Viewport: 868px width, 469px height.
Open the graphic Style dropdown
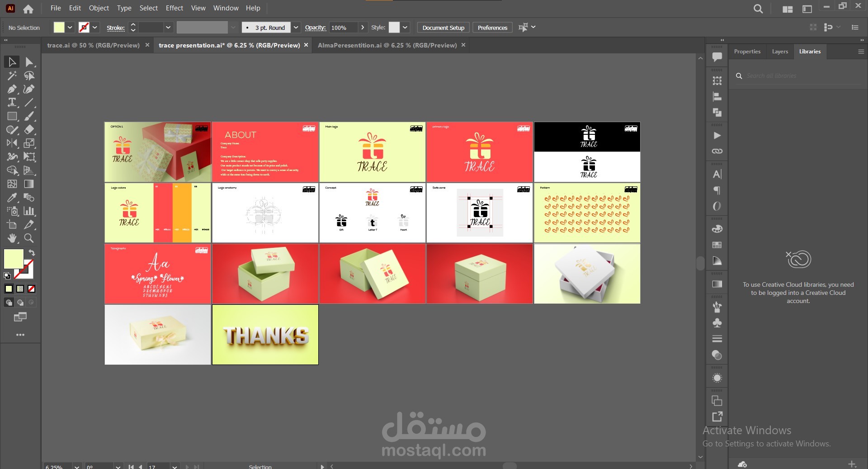pyautogui.click(x=405, y=28)
